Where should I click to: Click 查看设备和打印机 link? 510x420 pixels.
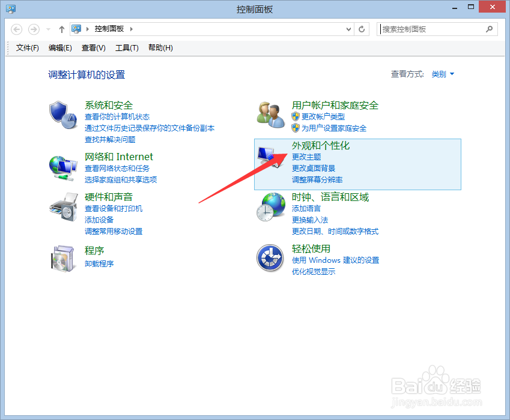coord(114,208)
